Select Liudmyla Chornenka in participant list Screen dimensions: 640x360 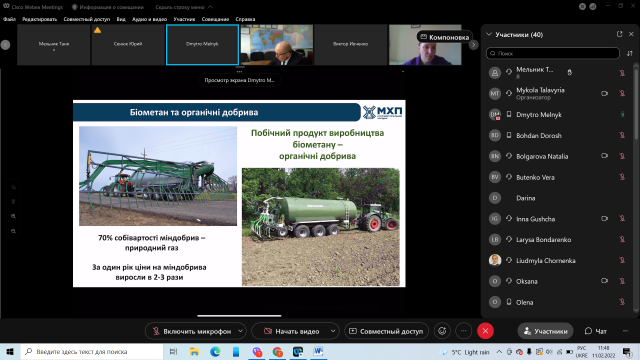coord(558,260)
